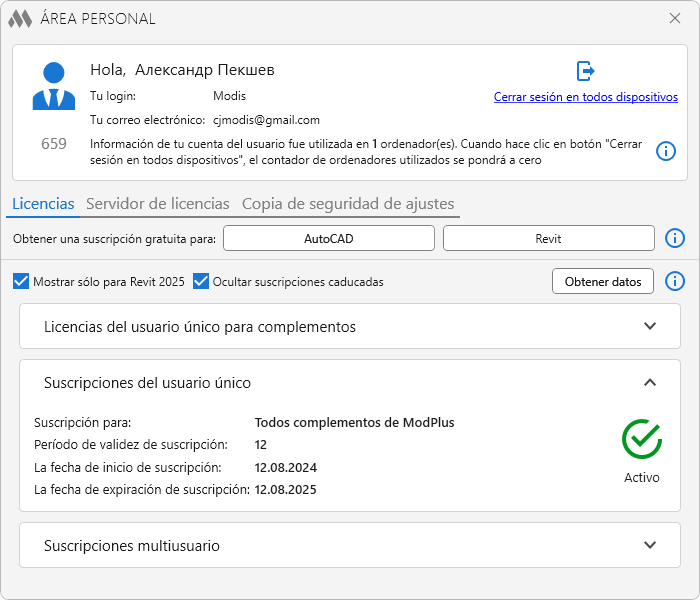Click Cerrar sesión en todos dispositivos link
This screenshot has width=700, height=600.
click(586, 97)
